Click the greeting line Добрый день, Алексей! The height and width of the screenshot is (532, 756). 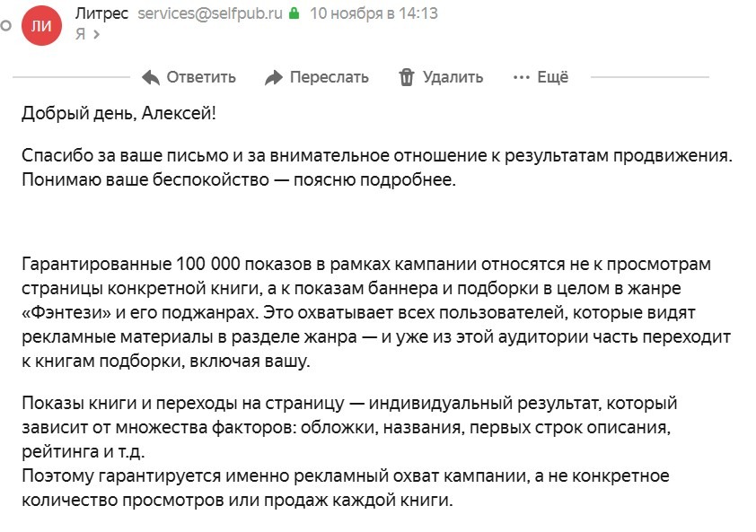[119, 113]
